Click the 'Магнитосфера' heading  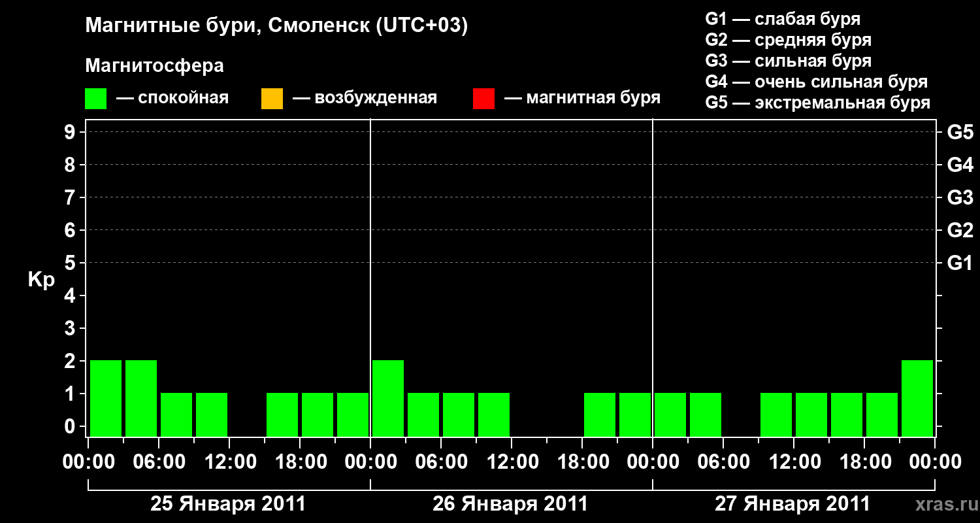(154, 66)
